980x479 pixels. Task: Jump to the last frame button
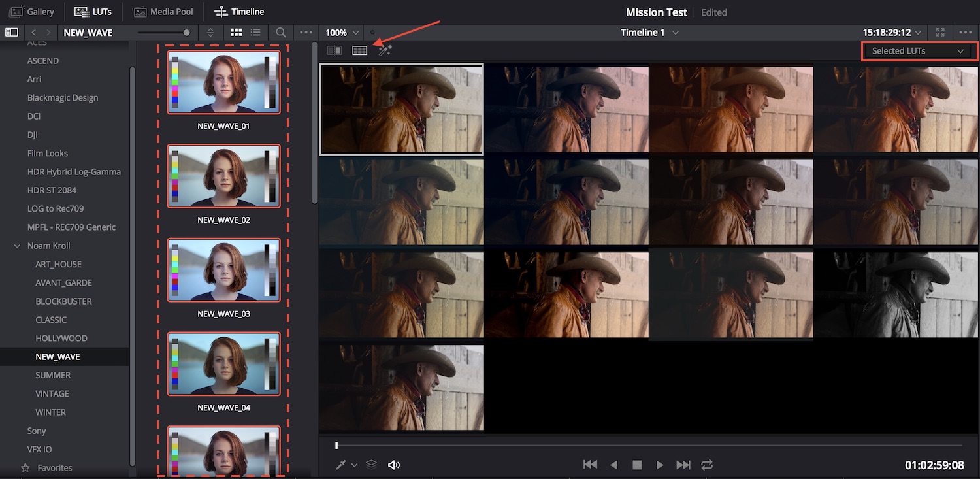(x=683, y=465)
